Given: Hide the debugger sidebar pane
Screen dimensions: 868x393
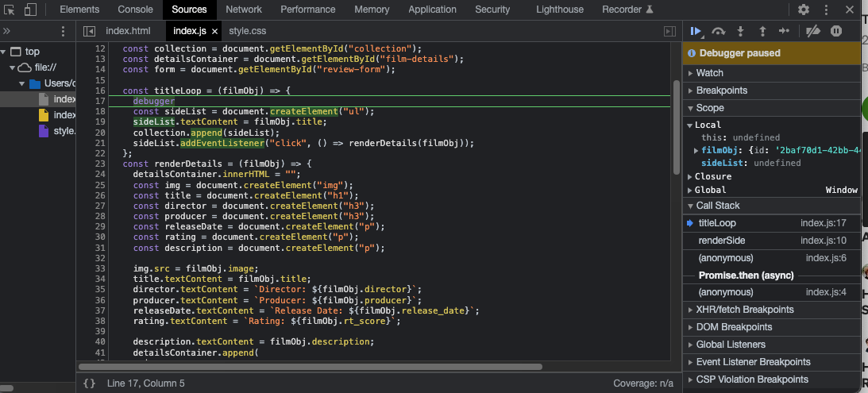Looking at the screenshot, I should pyautogui.click(x=669, y=32).
